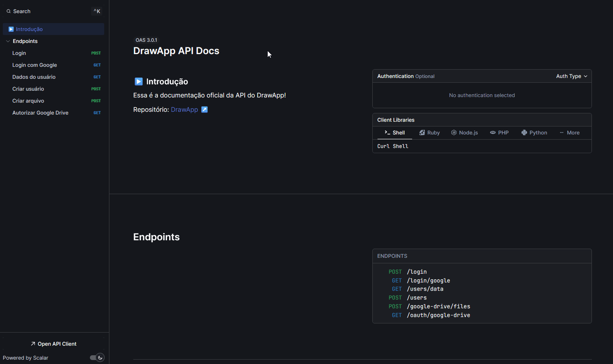The height and width of the screenshot is (364, 613).
Task: Open Dados do usuário endpoint
Action: tap(53, 77)
